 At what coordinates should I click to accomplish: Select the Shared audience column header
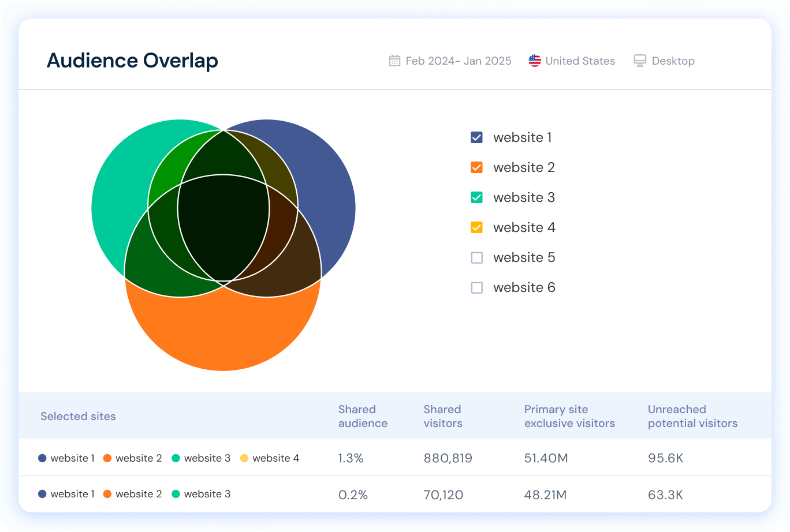click(363, 416)
